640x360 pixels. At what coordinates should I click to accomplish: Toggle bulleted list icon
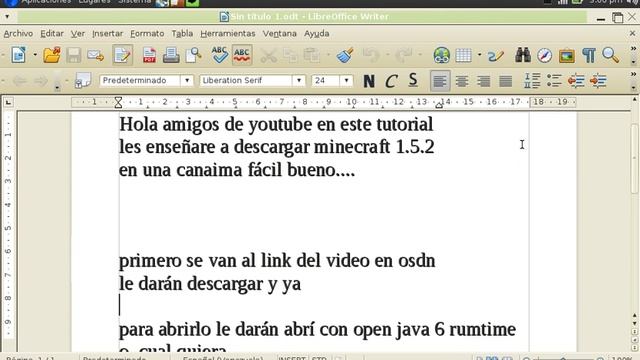tap(554, 81)
